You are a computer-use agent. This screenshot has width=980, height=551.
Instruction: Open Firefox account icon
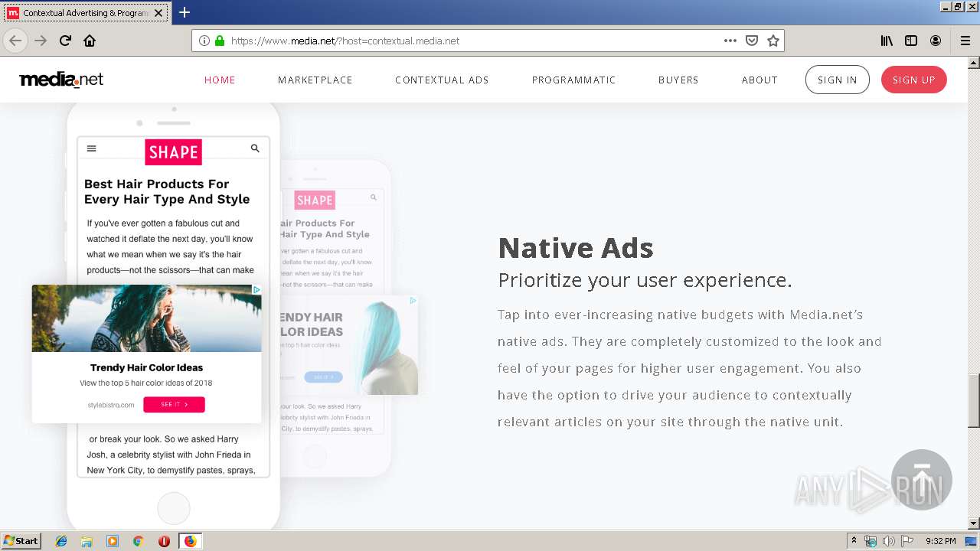click(x=936, y=41)
